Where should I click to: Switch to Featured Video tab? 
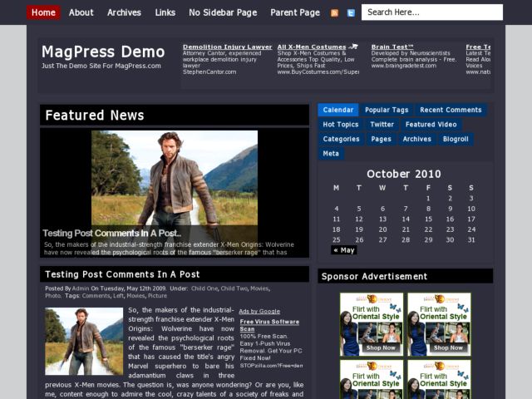tap(431, 125)
